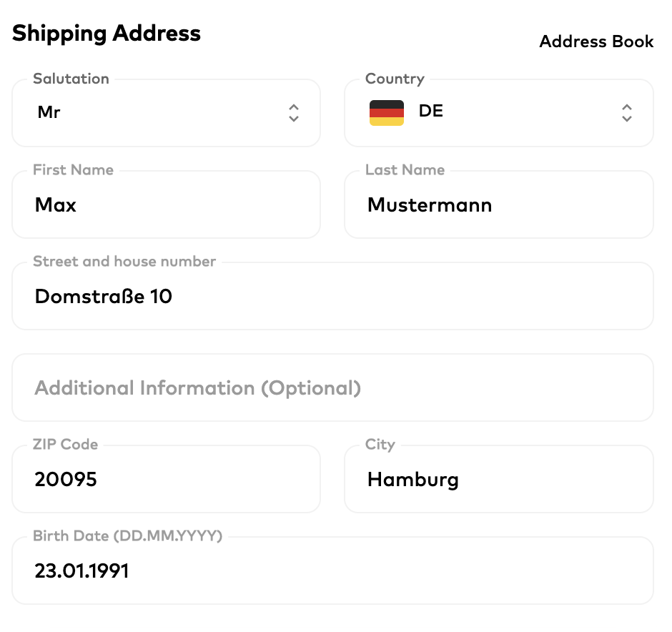The width and height of the screenshot is (672, 632).
Task: Click the Street and house number label
Action: point(124,262)
